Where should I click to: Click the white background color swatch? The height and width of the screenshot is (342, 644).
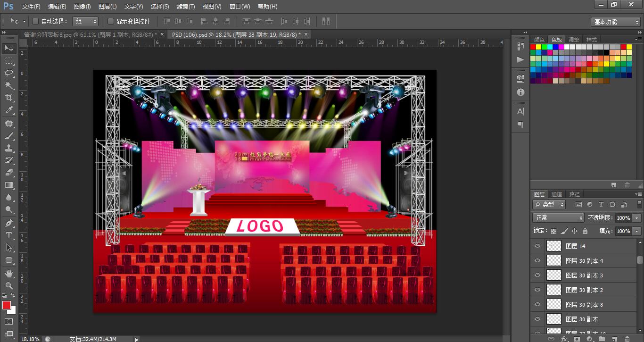13,311
